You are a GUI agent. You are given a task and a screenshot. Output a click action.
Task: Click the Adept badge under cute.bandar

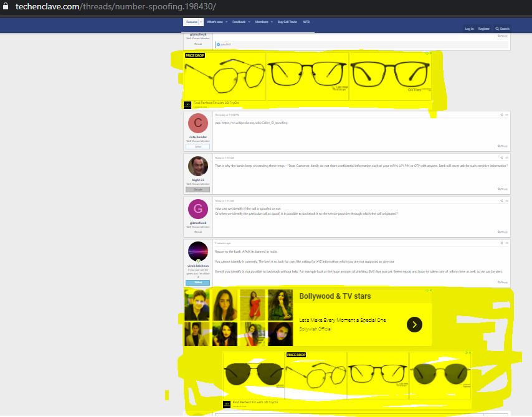point(198,147)
